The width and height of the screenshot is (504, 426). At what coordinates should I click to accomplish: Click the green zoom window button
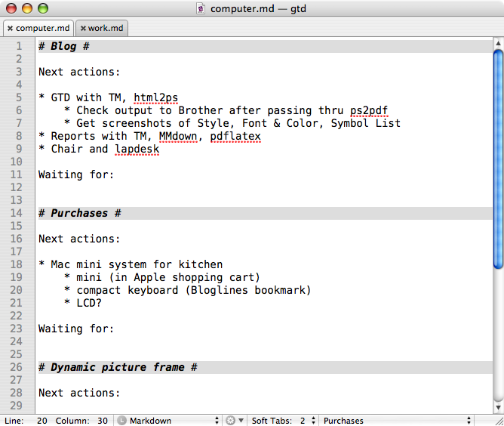[43, 8]
